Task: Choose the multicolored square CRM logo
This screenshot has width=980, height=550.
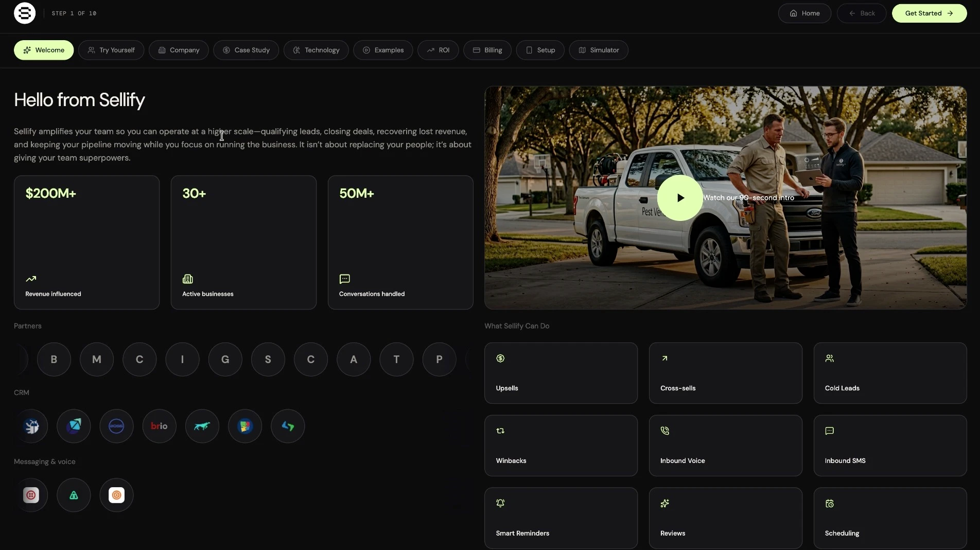Action: (245, 426)
